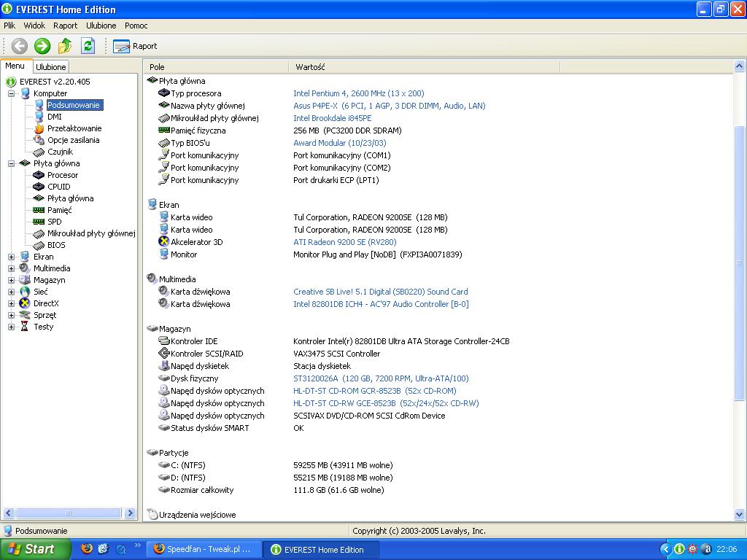Select the DMI tree item icon
747x560 pixels.
coord(39,117)
